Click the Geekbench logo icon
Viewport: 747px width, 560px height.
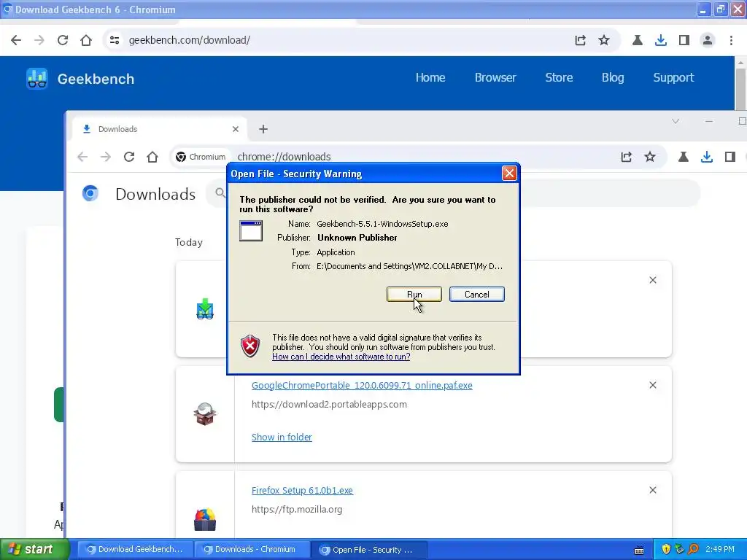[x=36, y=79]
